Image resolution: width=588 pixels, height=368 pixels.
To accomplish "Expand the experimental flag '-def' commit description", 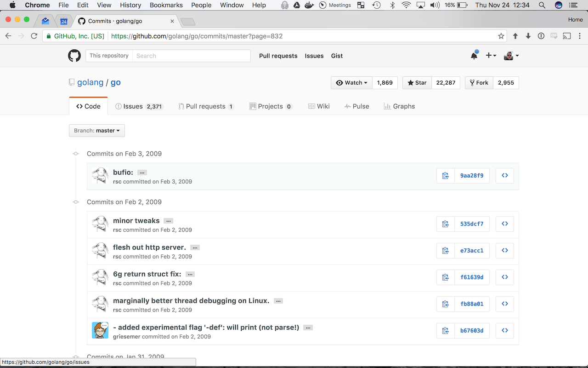I will (x=308, y=328).
